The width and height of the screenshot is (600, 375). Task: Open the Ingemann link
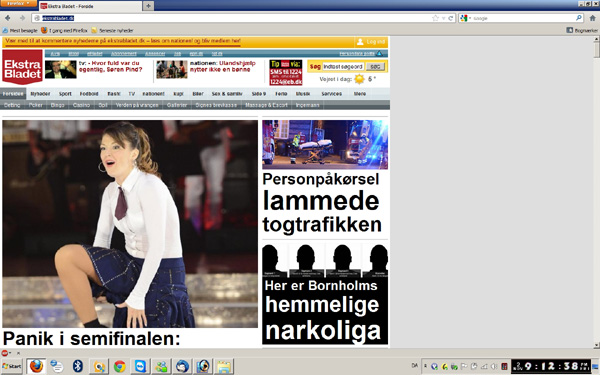click(307, 105)
